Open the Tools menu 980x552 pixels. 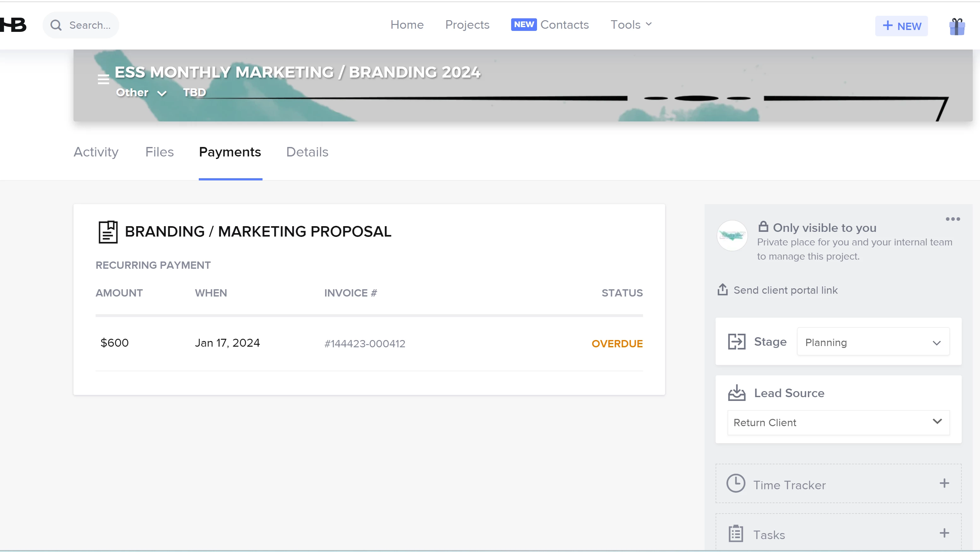point(631,25)
